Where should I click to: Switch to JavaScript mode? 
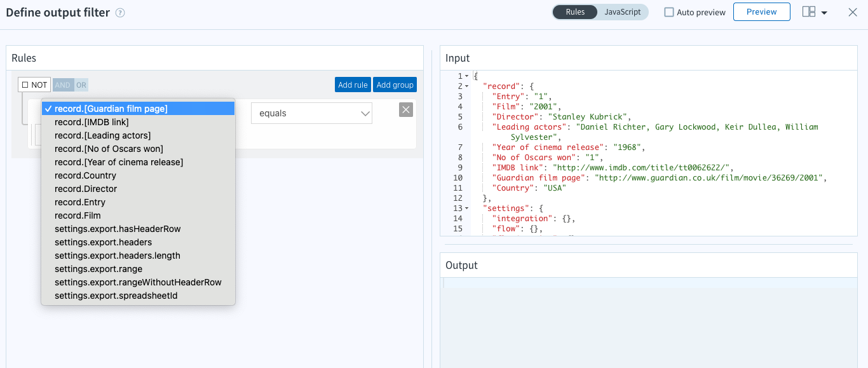click(623, 12)
